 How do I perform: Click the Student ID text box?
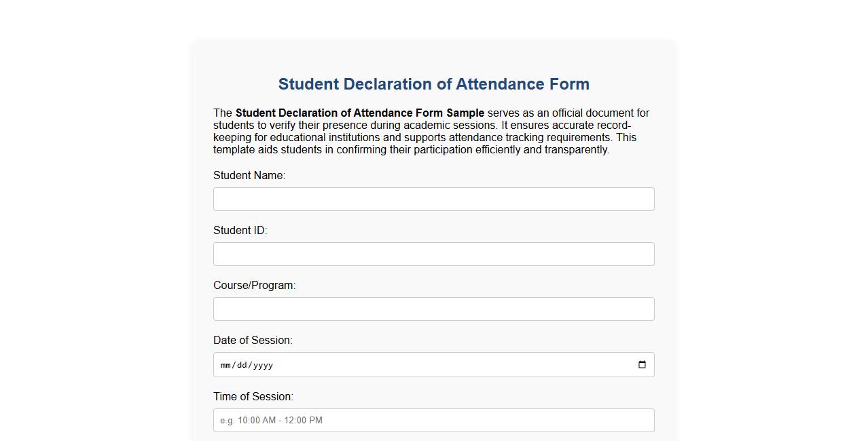coord(433,254)
